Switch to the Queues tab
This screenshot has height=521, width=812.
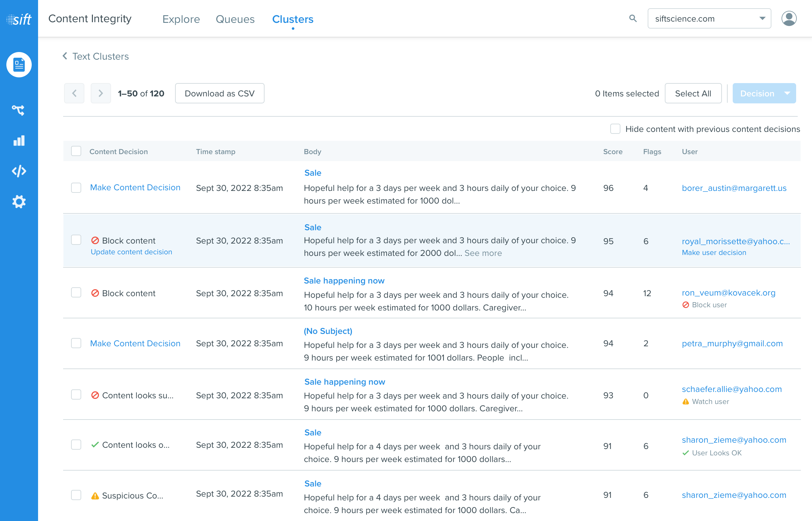pos(235,19)
